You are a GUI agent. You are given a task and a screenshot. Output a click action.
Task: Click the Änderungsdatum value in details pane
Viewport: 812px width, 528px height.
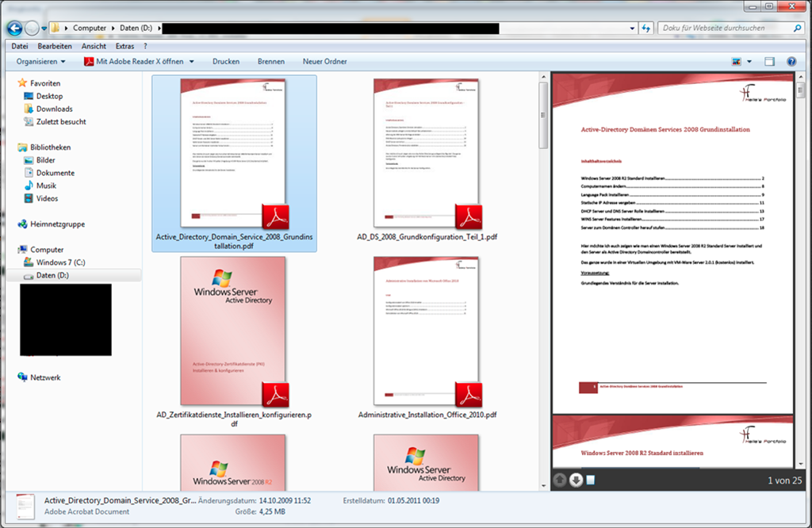click(285, 500)
